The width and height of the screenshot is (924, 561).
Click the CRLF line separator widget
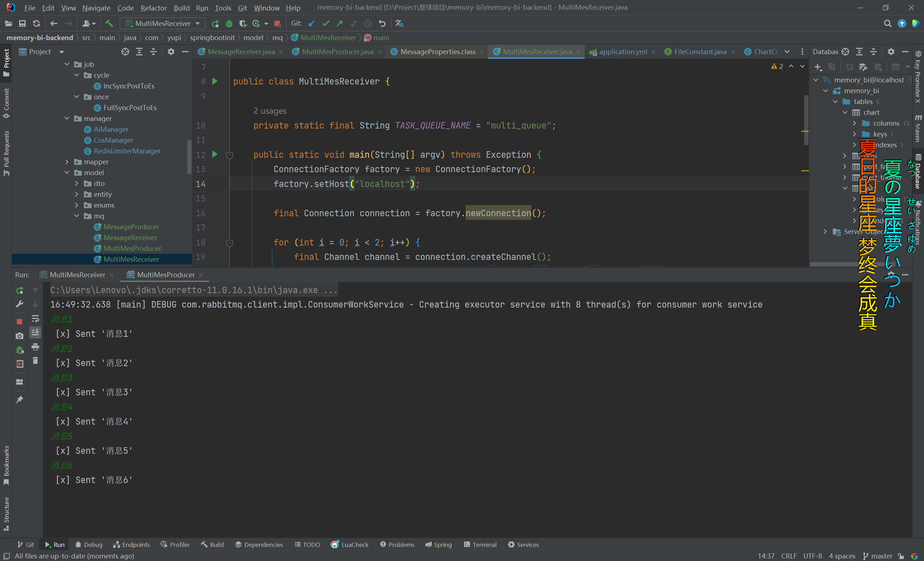(789, 556)
